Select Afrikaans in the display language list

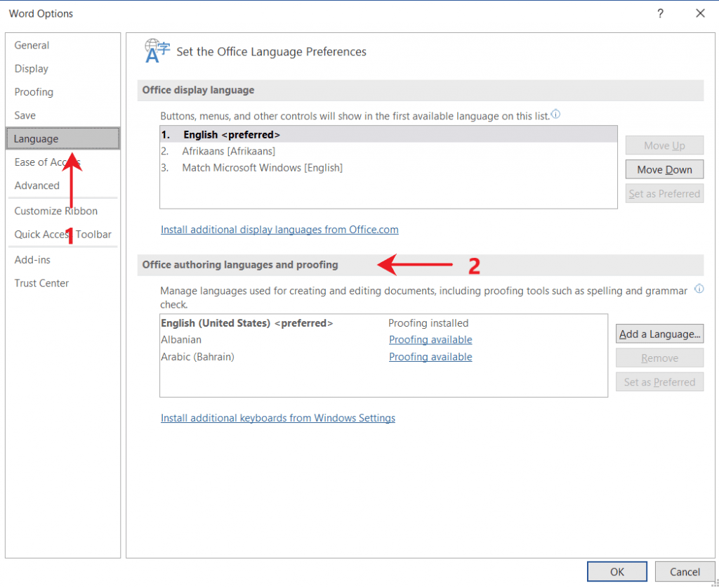230,151
